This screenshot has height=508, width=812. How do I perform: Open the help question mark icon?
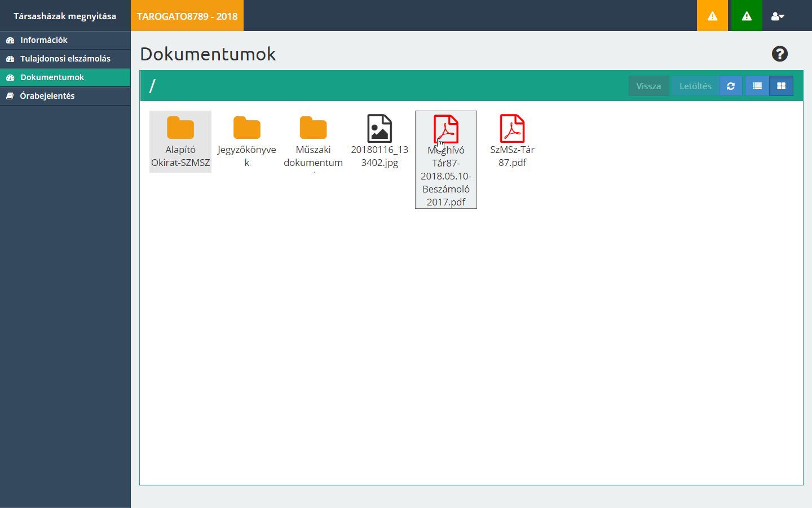[x=779, y=54]
